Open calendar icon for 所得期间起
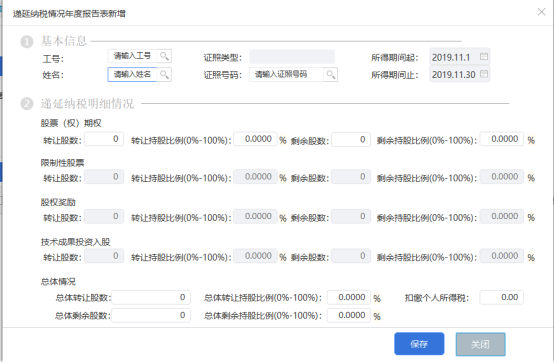Screen dimensions: 554x363 pos(484,57)
